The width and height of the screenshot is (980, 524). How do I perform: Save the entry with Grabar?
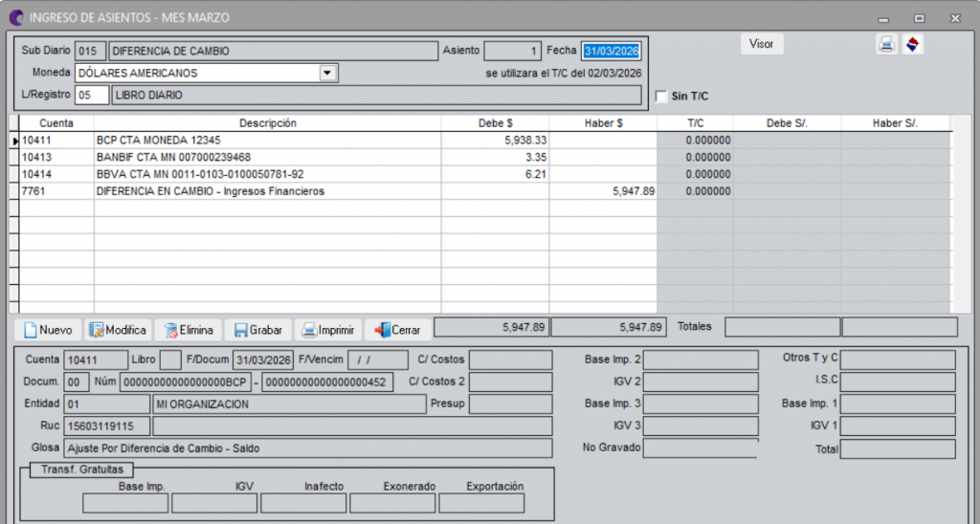tap(257, 330)
